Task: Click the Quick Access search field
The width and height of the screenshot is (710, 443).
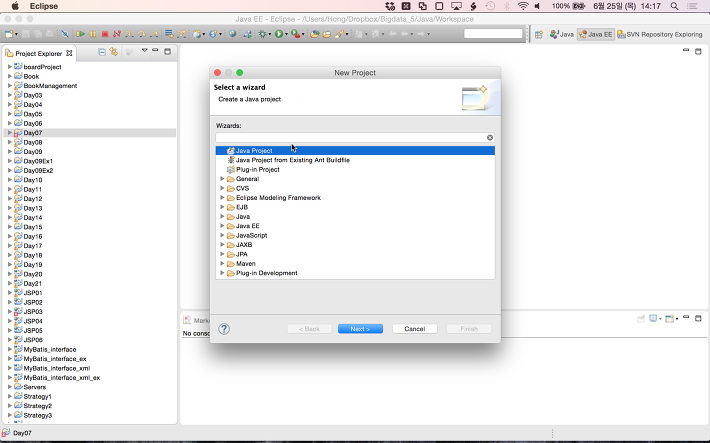Action: point(493,34)
